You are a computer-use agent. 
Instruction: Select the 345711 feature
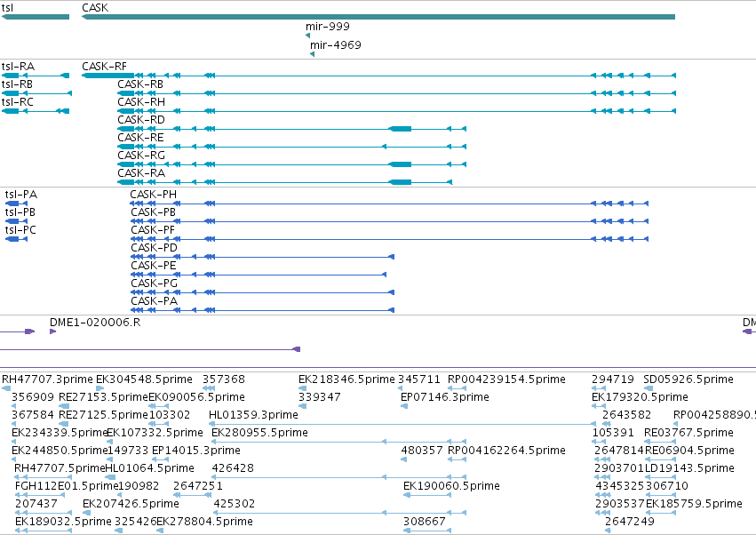point(400,388)
